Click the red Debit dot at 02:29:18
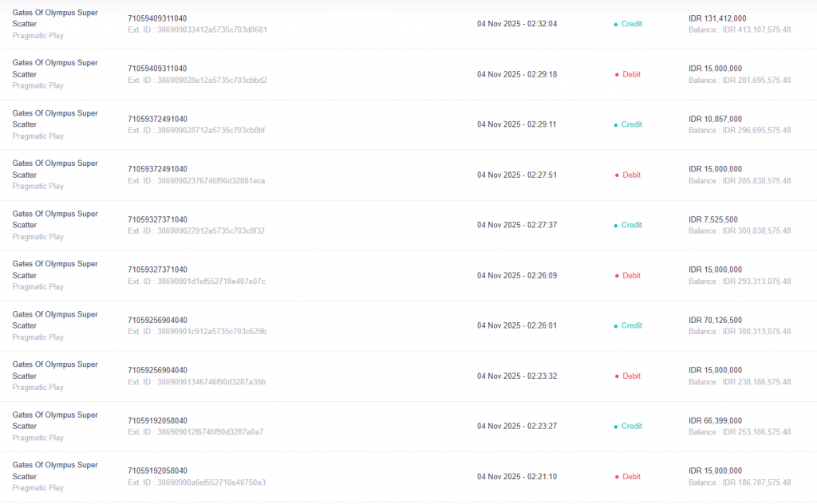 coord(617,74)
